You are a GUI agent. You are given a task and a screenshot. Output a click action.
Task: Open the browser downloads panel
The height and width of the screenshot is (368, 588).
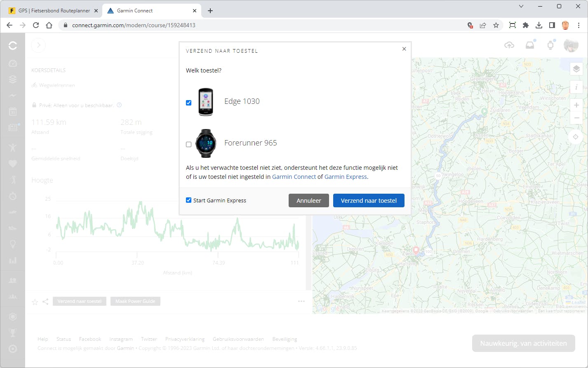pyautogui.click(x=539, y=25)
